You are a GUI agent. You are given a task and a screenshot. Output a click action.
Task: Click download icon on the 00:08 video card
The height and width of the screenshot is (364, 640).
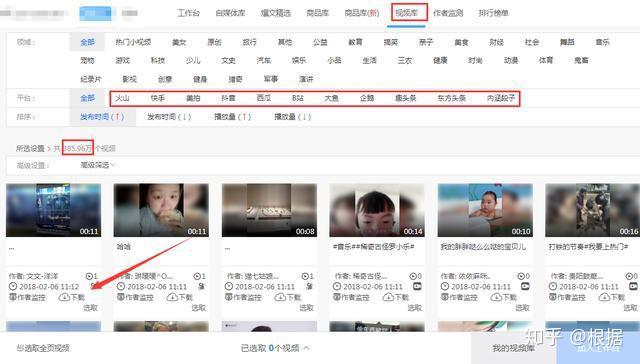tap(280, 297)
